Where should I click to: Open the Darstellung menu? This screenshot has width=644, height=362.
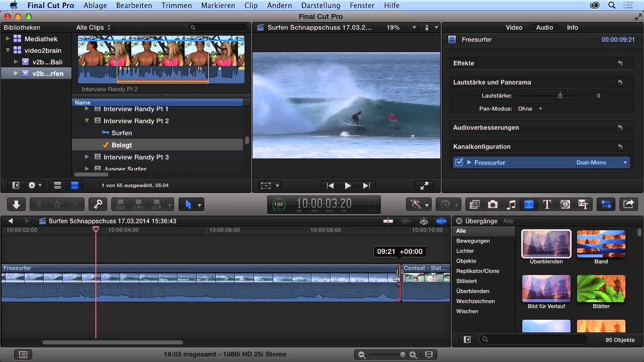[321, 6]
